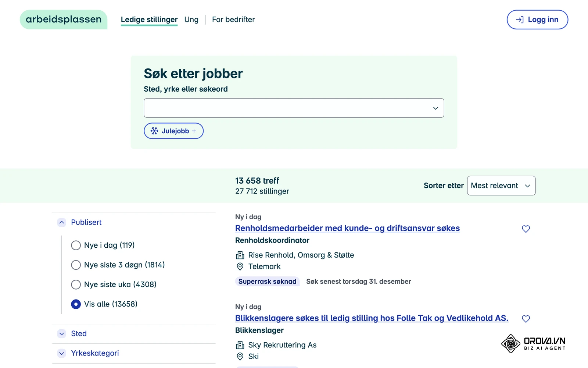Collapse the Publisert filter section

[79, 222]
